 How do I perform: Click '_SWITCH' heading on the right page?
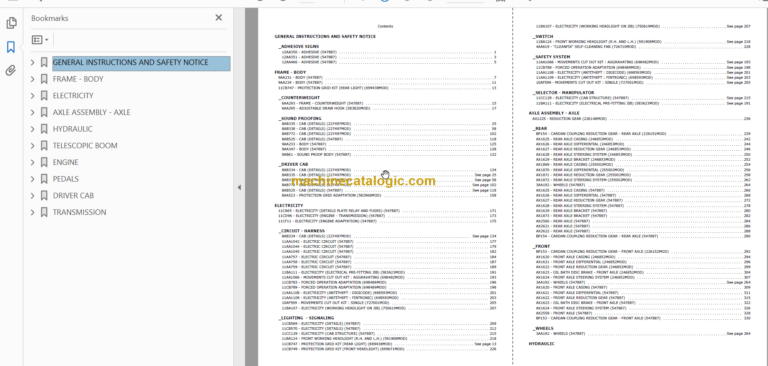click(543, 36)
